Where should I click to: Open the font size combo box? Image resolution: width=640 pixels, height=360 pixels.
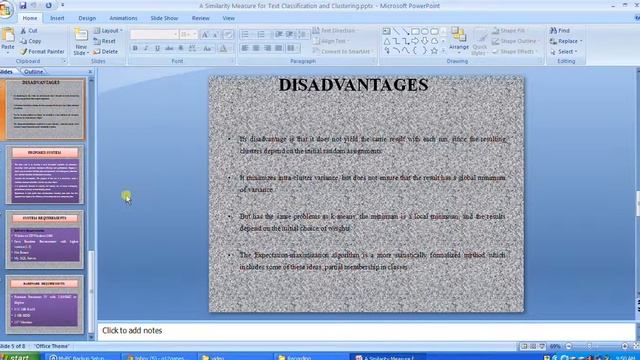click(x=189, y=35)
